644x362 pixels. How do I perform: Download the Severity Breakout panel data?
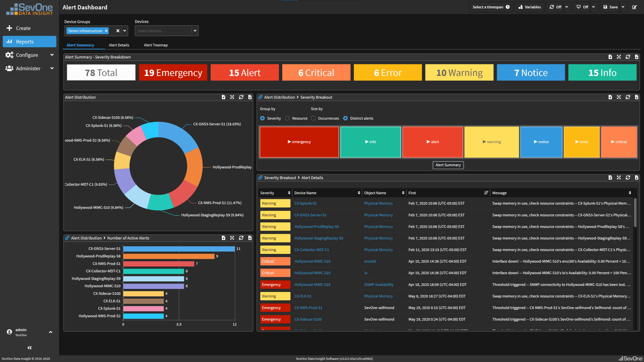pos(636,97)
